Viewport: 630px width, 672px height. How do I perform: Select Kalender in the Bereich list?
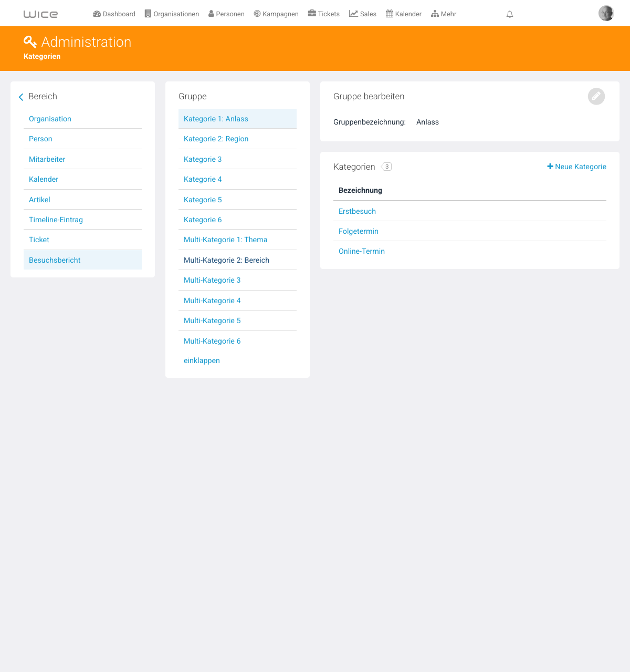coord(82,179)
